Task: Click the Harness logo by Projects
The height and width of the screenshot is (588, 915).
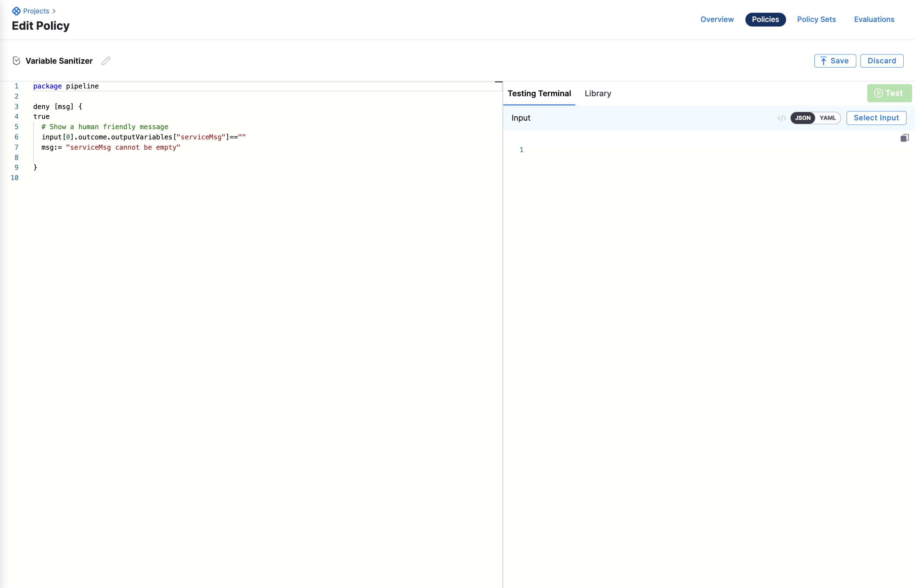Action: click(16, 11)
